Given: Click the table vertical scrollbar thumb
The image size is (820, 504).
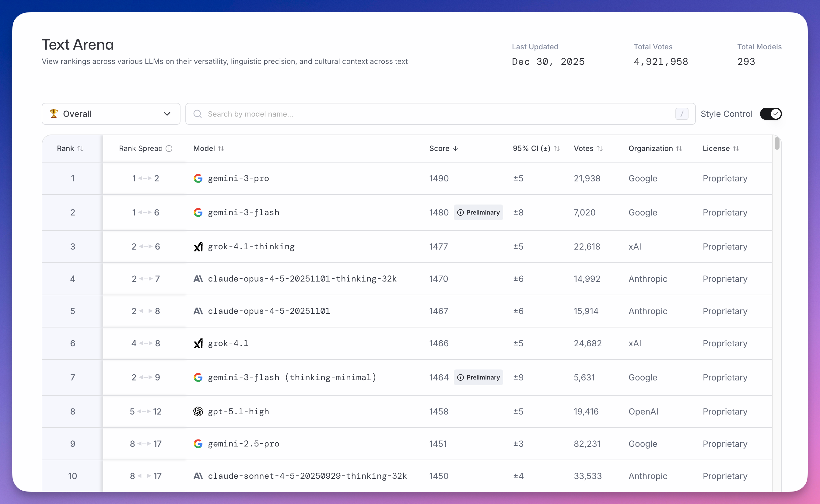Looking at the screenshot, I should point(777,144).
